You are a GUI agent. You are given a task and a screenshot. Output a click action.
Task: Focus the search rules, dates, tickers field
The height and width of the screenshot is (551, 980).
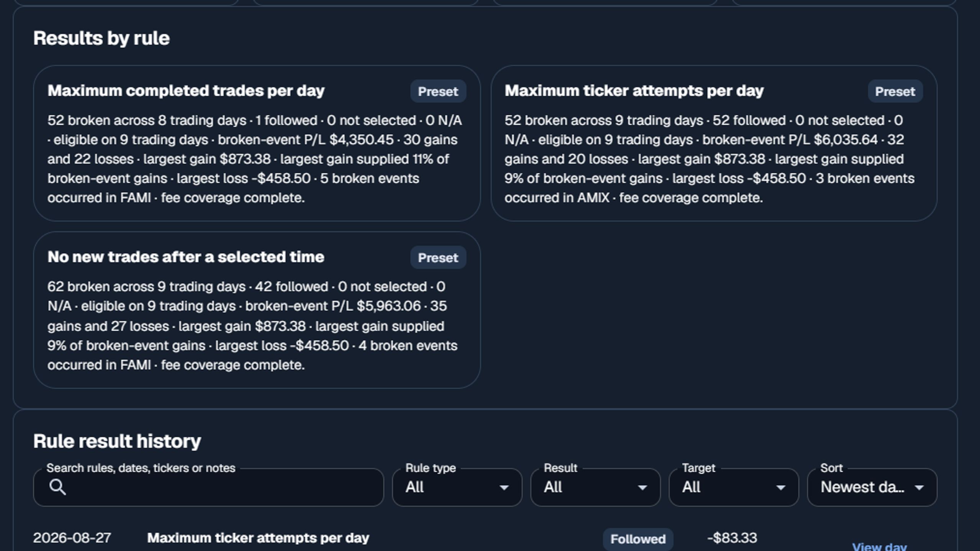click(208, 487)
